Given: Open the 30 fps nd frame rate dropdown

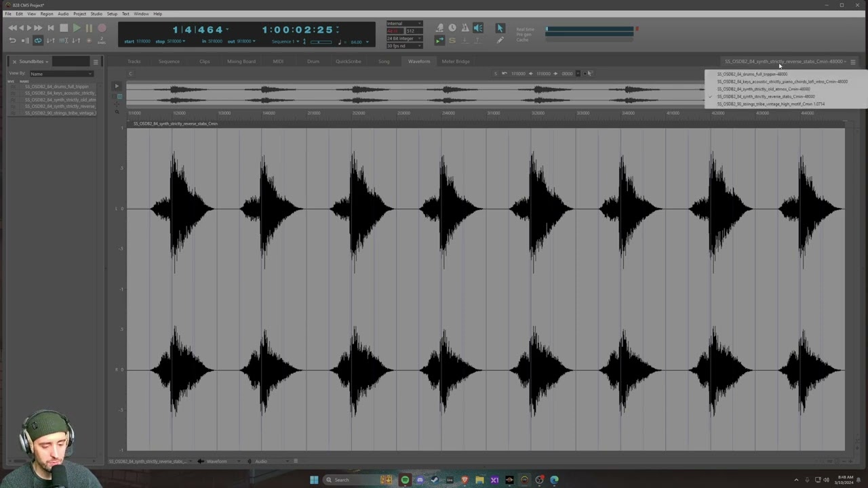Looking at the screenshot, I should [404, 46].
